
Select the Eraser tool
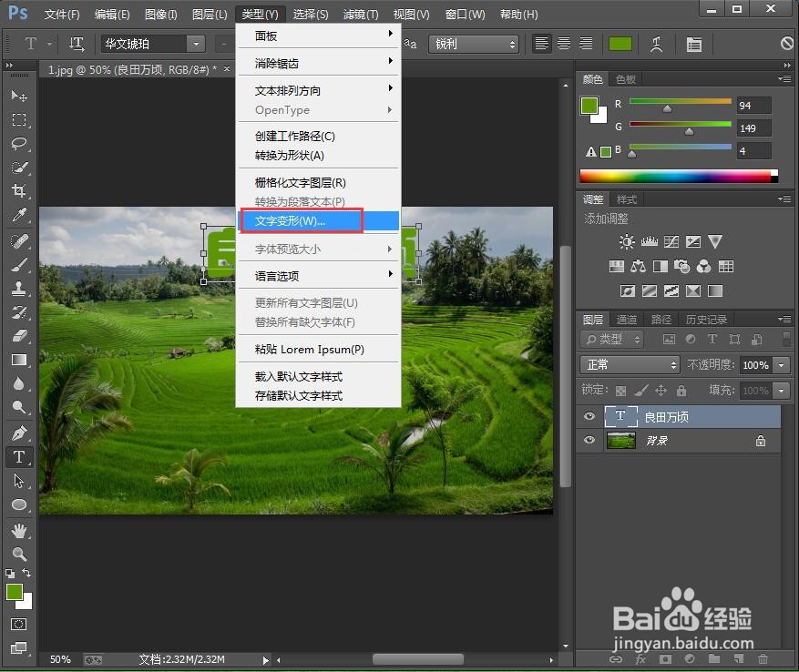point(19,336)
